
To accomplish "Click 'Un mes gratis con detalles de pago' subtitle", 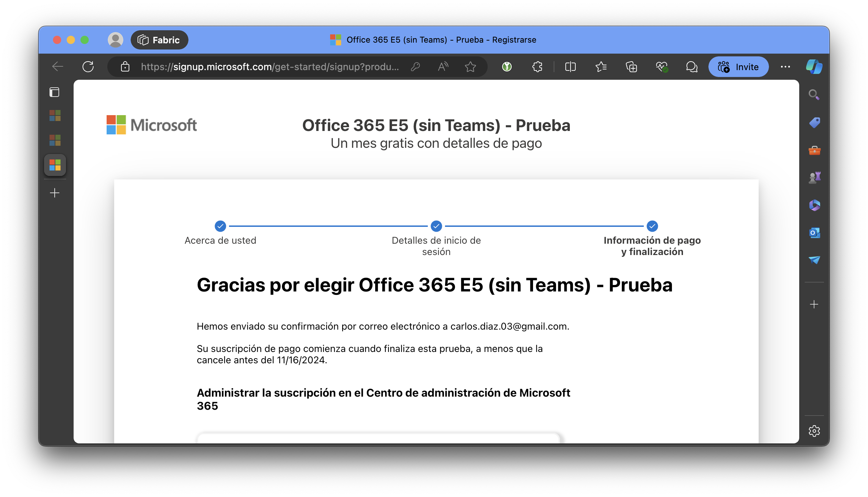I will click(x=436, y=143).
